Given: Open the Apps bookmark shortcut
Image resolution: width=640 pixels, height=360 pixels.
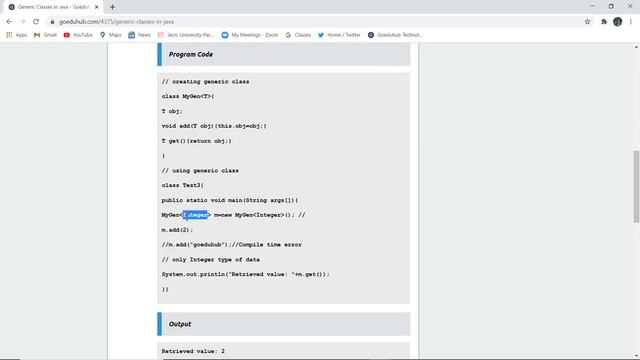Looking at the screenshot, I should 17,35.
